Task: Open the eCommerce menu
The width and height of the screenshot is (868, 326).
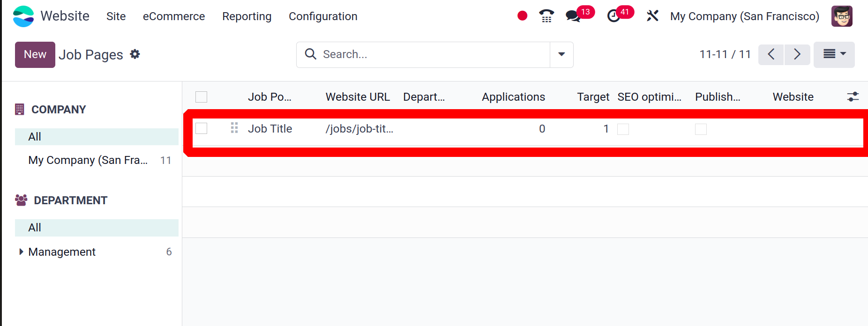Action: [174, 16]
